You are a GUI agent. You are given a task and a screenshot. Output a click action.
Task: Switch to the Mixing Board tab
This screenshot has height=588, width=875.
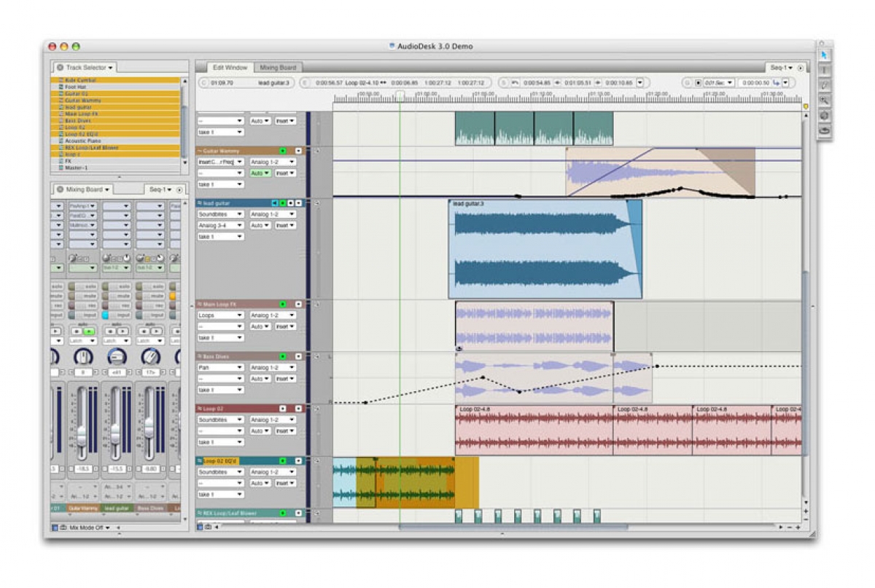(x=277, y=68)
